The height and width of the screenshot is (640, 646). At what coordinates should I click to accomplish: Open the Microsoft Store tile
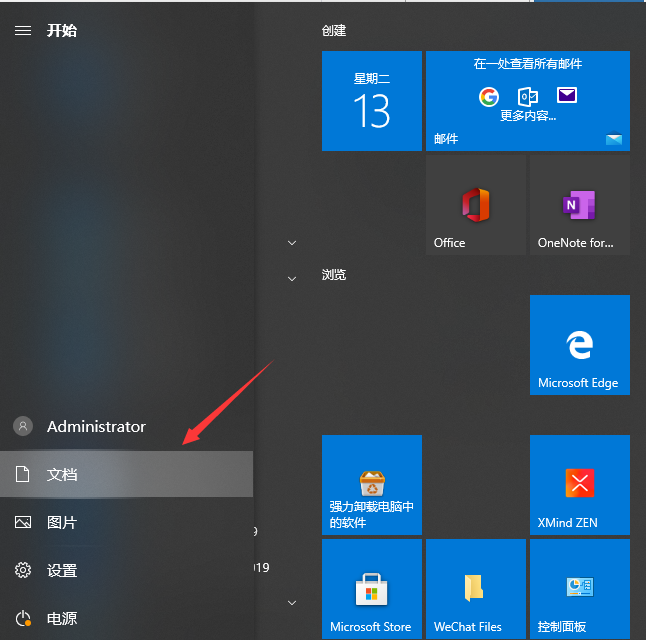click(x=371, y=589)
